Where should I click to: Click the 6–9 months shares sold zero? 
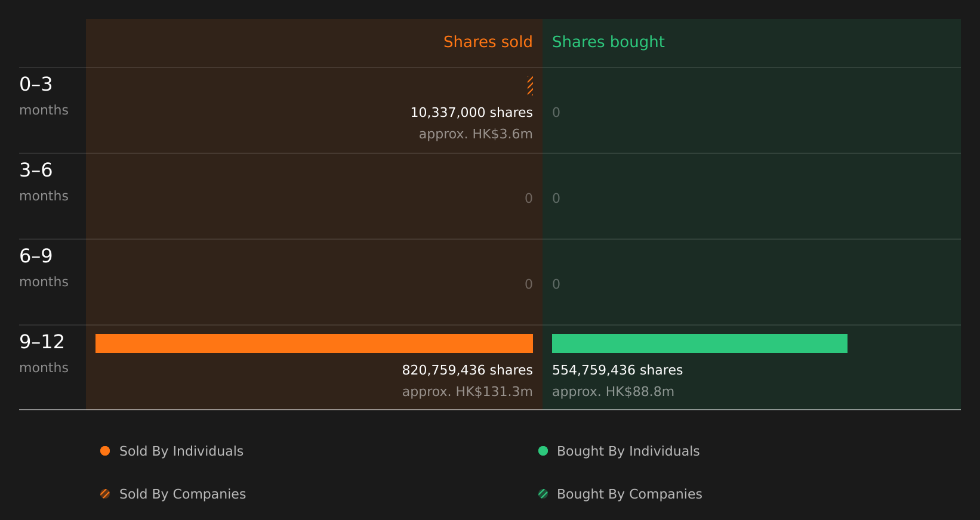[x=529, y=284]
